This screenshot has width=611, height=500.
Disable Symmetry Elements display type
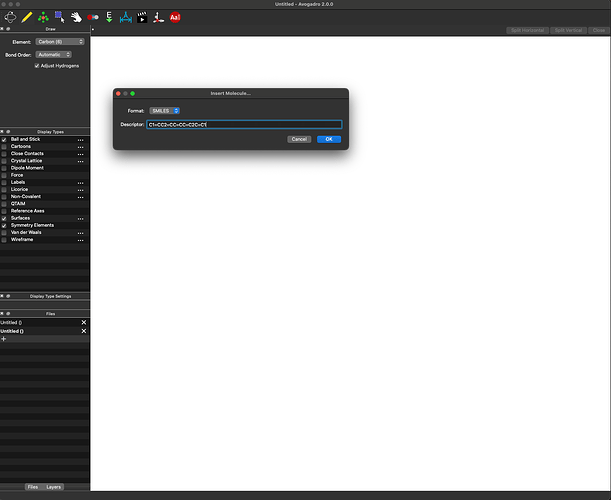[4, 226]
